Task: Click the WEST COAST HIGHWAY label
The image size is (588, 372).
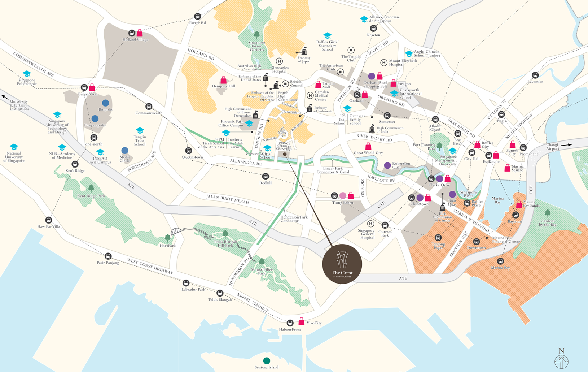Action: pyautogui.click(x=150, y=266)
